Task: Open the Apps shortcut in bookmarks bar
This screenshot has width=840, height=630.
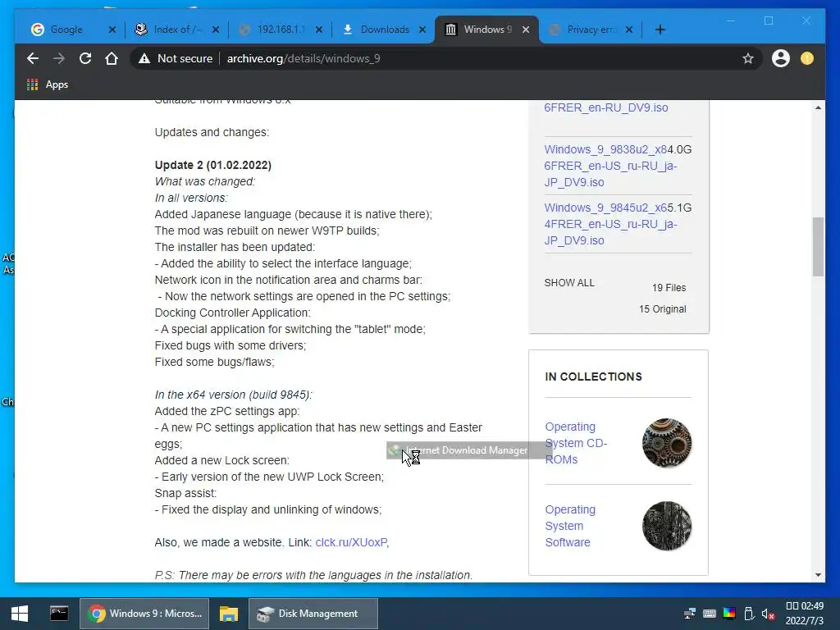Action: [x=48, y=84]
